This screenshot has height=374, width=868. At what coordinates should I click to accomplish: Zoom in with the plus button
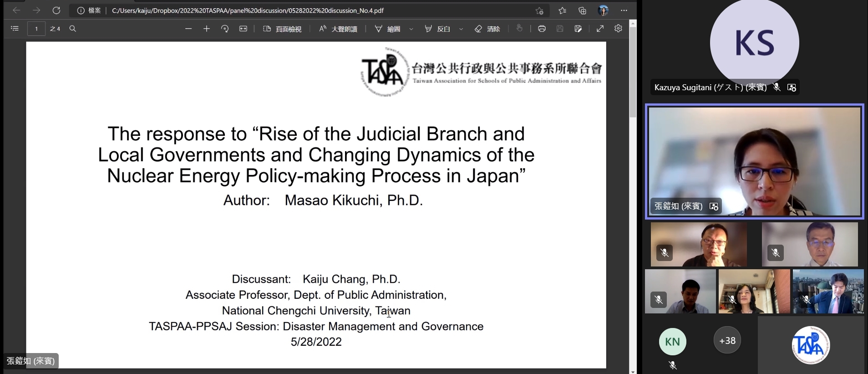(207, 29)
